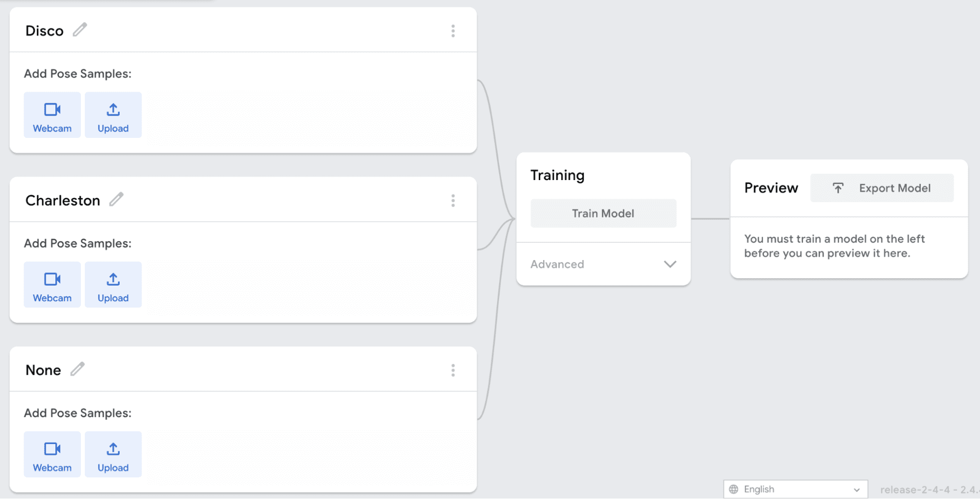Click the globe icon in language selector
The width and height of the screenshot is (980, 499).
[734, 489]
